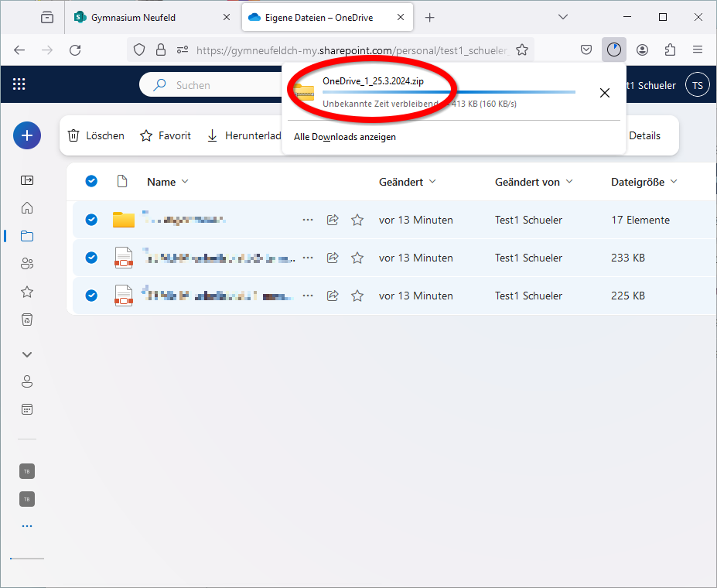The height and width of the screenshot is (588, 717).
Task: Select the Eigene Dateien – OneDrive tab
Action: [x=327, y=18]
